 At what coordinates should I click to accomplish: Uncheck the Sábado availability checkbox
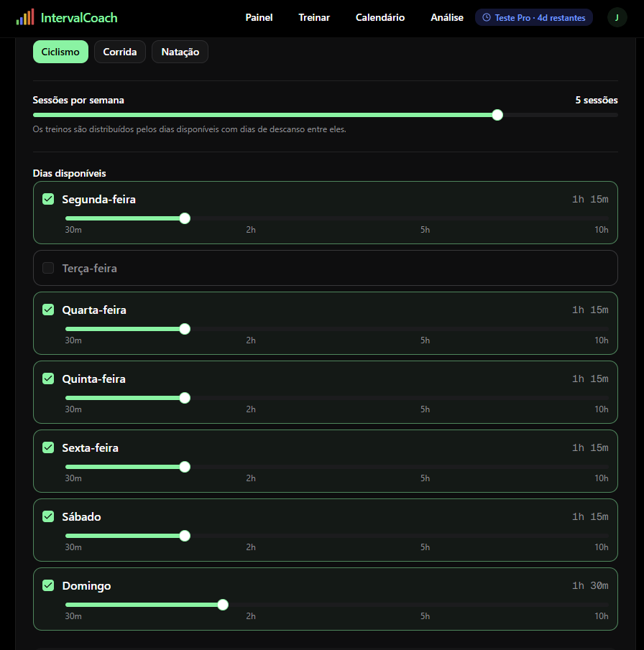pos(48,516)
